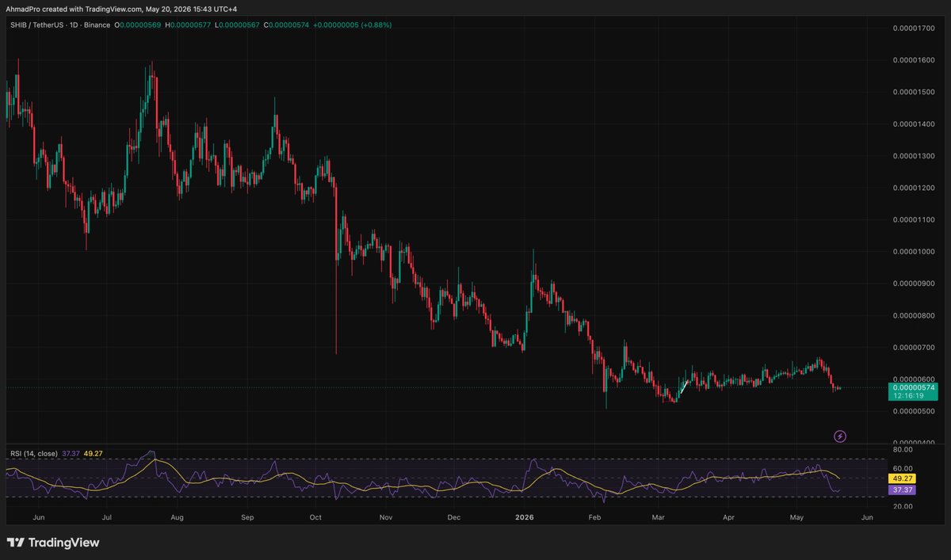Click the May label on time axis
This screenshot has height=560, width=951.
(796, 516)
